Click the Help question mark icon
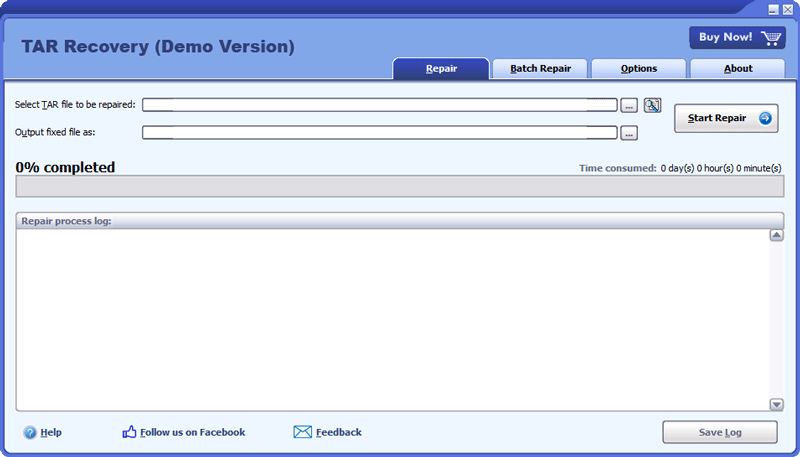Screen dimensions: 800x457 (30, 433)
